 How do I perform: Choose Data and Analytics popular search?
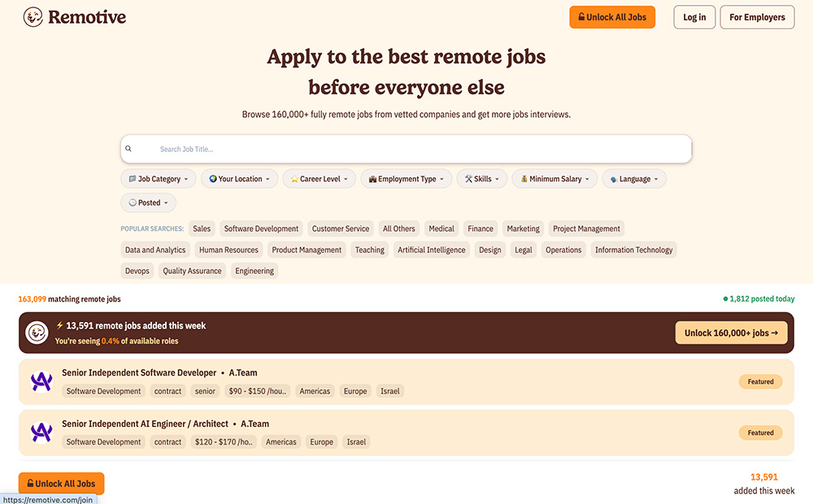[x=155, y=250]
